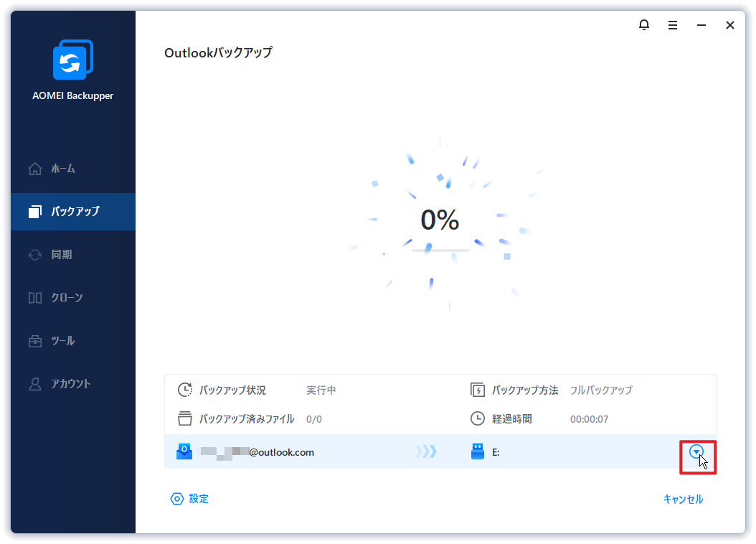Go to ホーム in the sidebar
The image size is (756, 544).
pyautogui.click(x=73, y=169)
